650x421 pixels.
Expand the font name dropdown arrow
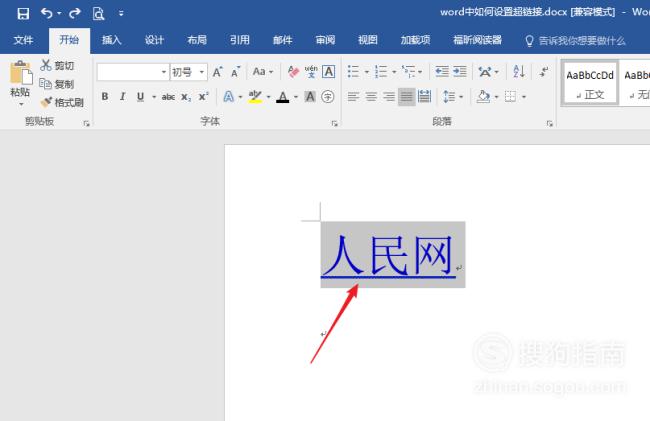(x=164, y=72)
